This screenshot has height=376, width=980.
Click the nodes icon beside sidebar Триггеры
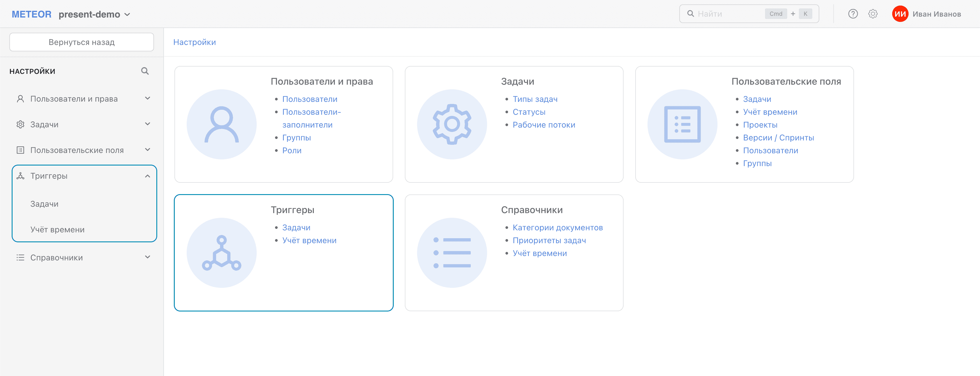pyautogui.click(x=20, y=176)
